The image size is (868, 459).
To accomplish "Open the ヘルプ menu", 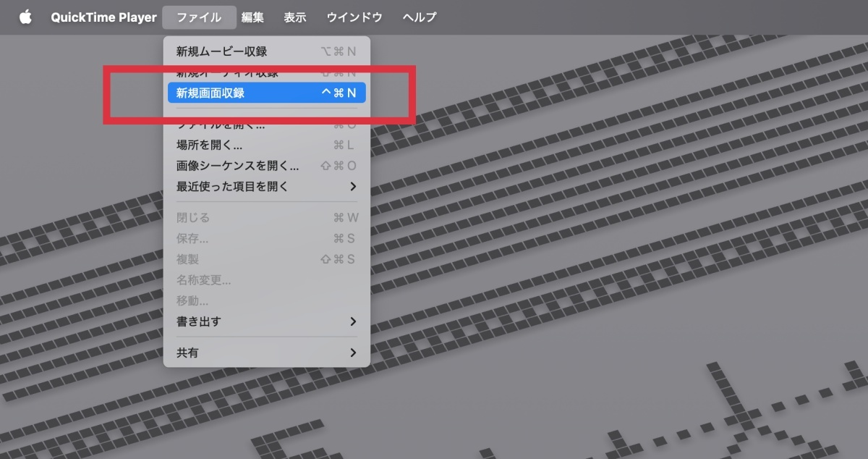I will (x=420, y=17).
